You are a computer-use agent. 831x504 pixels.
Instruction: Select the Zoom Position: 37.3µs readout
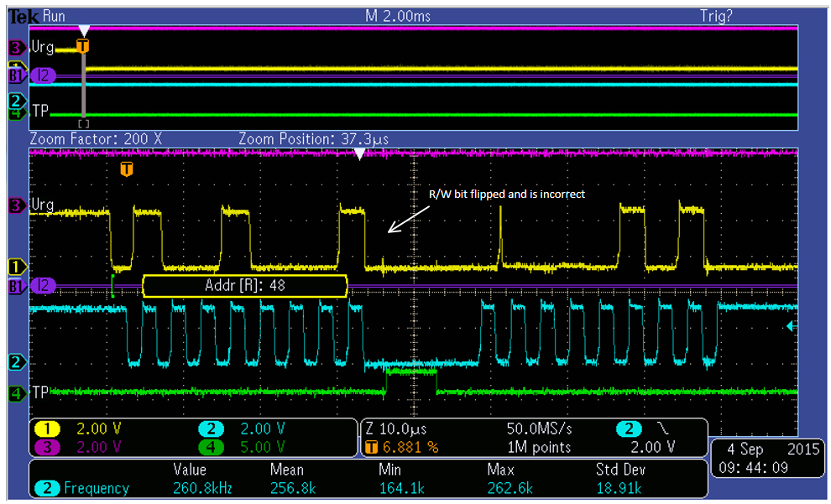313,139
